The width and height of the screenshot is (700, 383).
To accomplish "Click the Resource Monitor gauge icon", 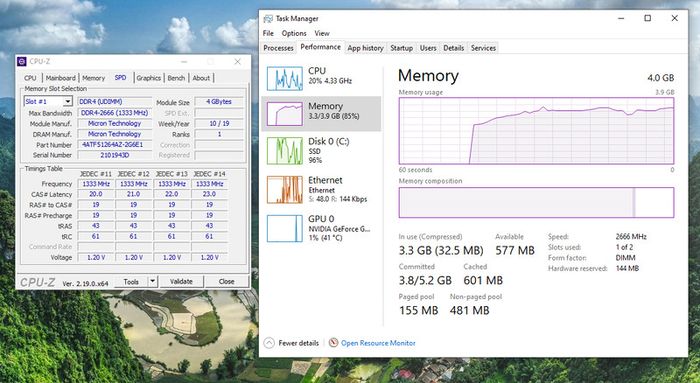I will [x=333, y=343].
